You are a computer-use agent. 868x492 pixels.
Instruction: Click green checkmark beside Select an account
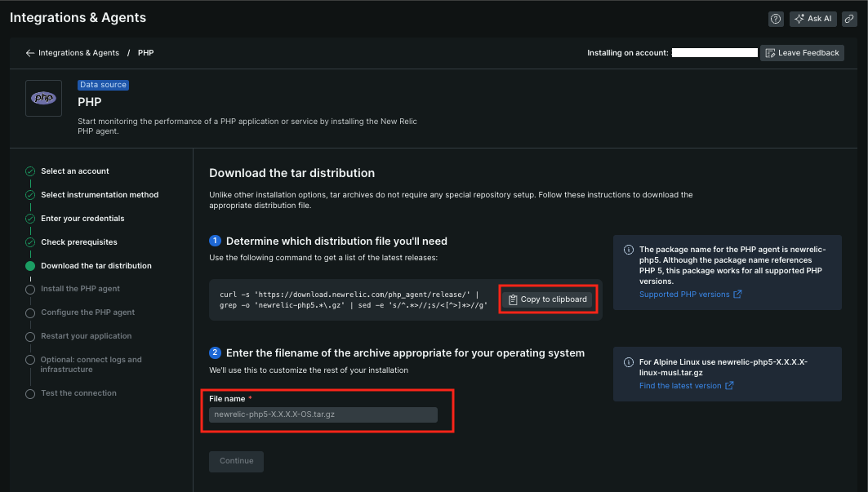point(30,171)
